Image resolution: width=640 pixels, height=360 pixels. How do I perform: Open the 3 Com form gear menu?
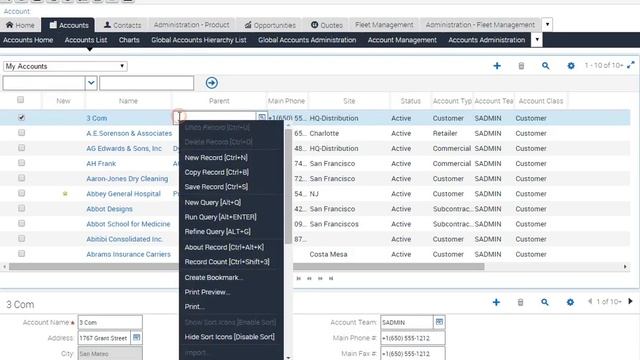click(x=570, y=302)
